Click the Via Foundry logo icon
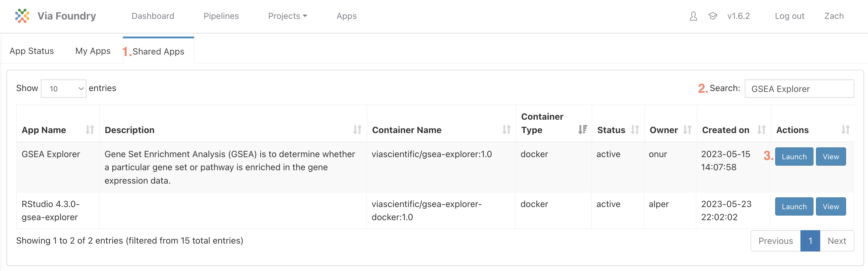This screenshot has height=271, width=868. tap(22, 16)
